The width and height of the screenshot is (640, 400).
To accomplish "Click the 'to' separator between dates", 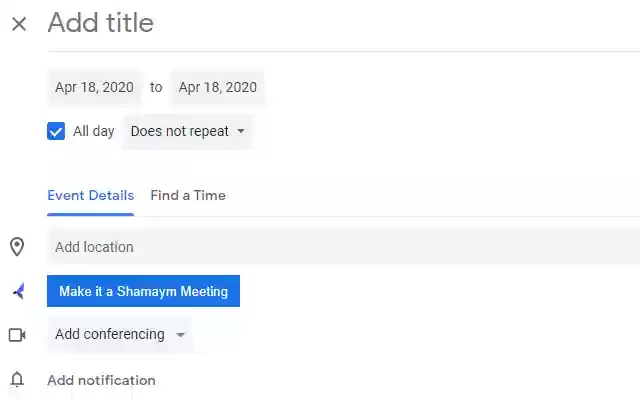I will (x=156, y=87).
